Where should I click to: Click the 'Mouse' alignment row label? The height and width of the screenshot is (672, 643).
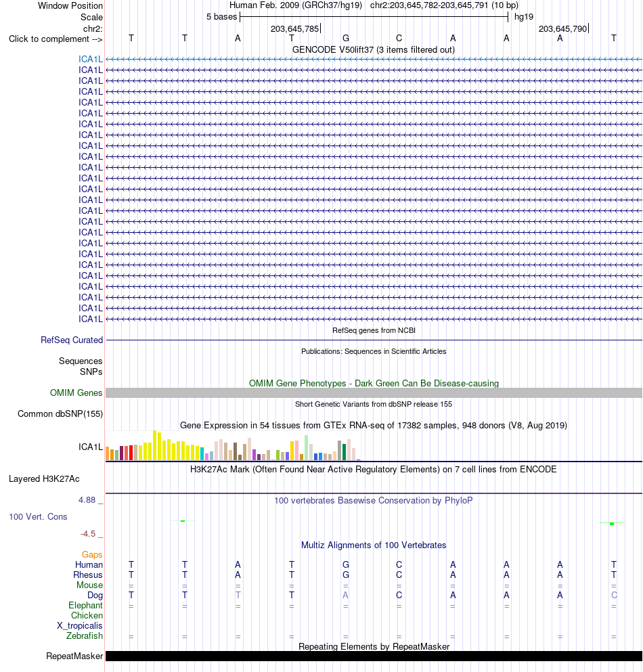(x=89, y=585)
